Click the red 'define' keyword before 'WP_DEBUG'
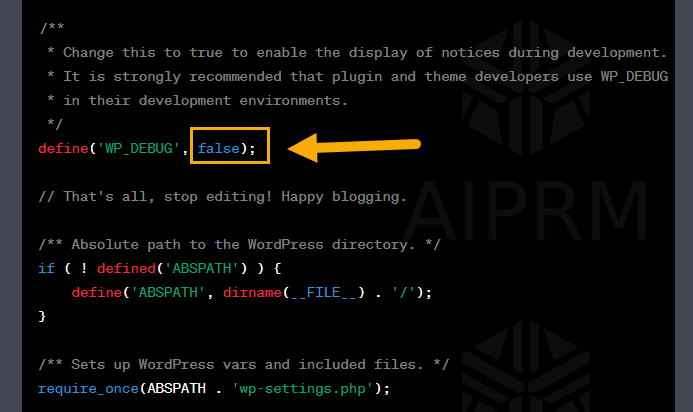 (63, 148)
